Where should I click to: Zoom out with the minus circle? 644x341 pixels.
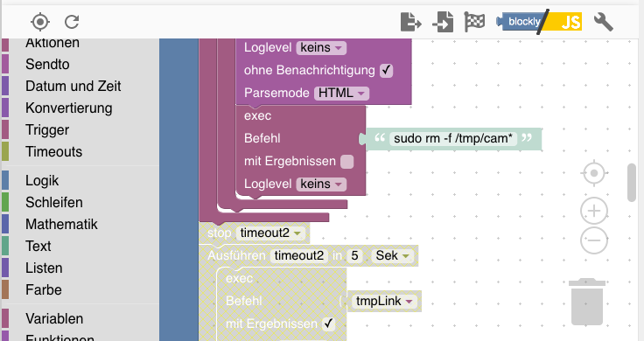click(594, 240)
